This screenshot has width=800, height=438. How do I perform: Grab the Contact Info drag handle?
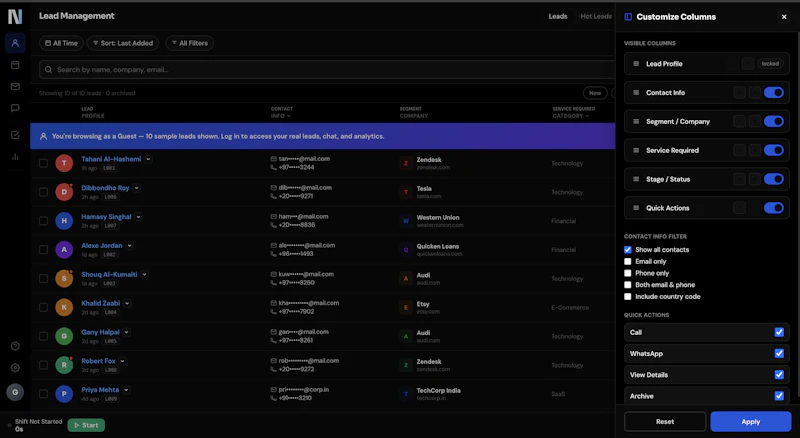click(x=636, y=92)
